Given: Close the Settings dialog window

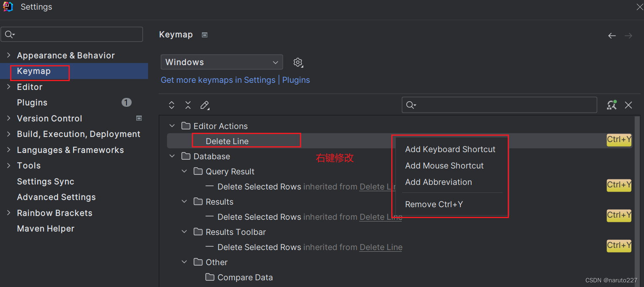Looking at the screenshot, I should click(x=639, y=7).
